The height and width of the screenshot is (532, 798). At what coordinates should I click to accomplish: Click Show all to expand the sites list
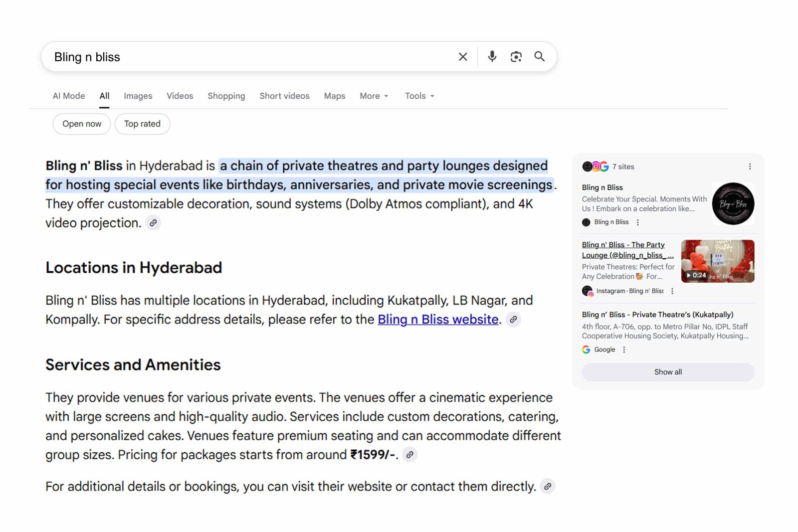667,372
